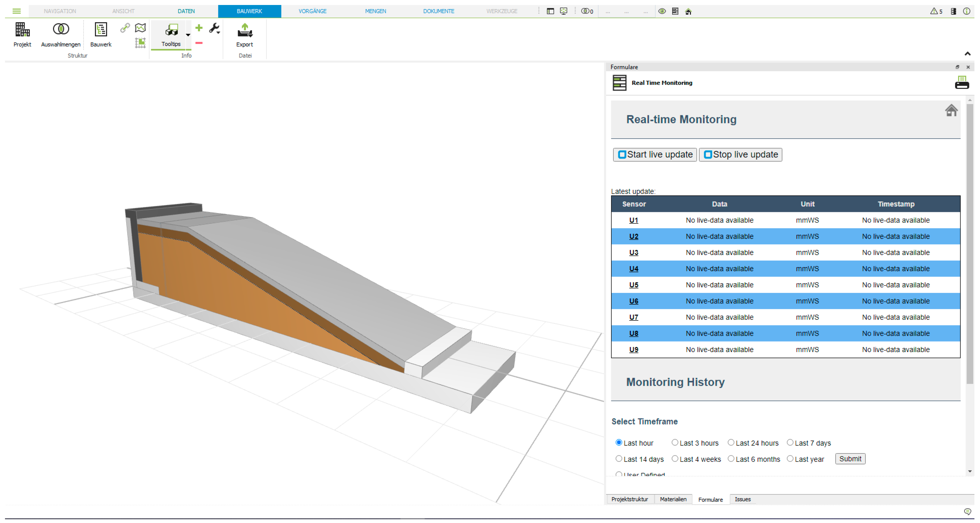Screen dimensions: 980x523
Task: Click the link icon in the Struktur group
Action: (125, 27)
